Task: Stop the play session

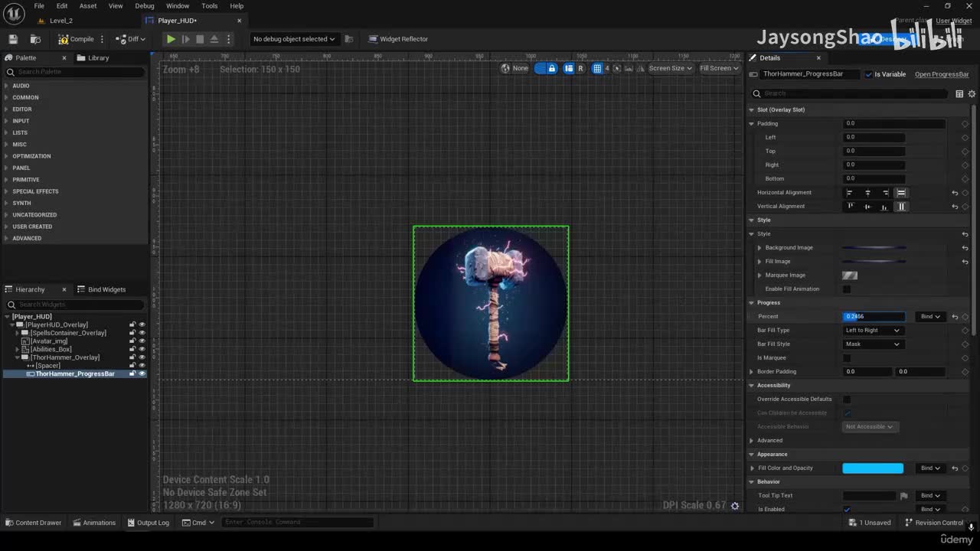Action: pos(200,39)
